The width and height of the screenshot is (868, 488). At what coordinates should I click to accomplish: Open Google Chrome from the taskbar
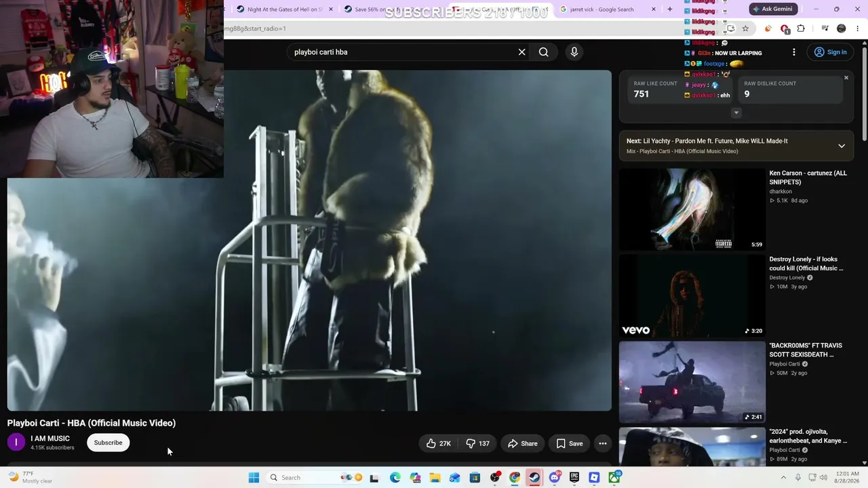tap(515, 478)
